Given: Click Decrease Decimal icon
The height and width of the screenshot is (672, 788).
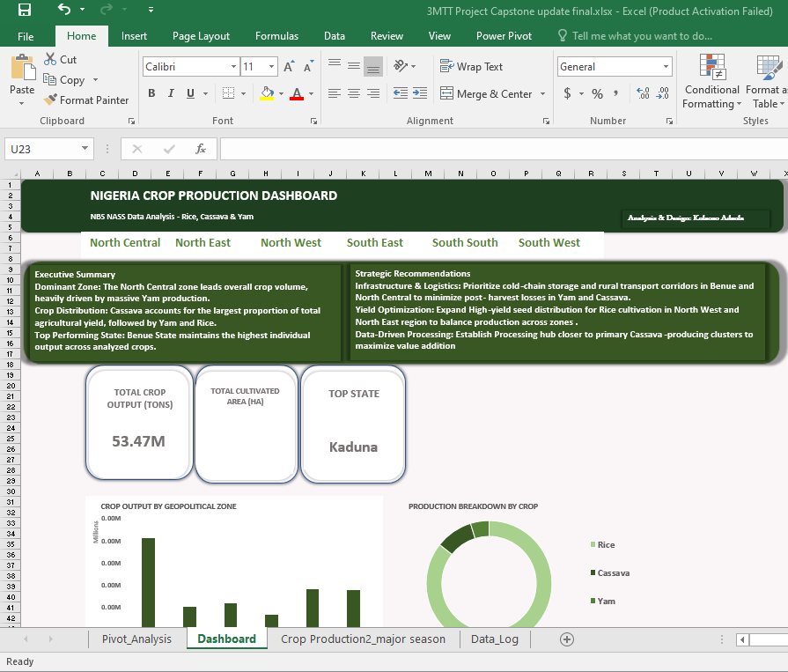Looking at the screenshot, I should pos(662,93).
